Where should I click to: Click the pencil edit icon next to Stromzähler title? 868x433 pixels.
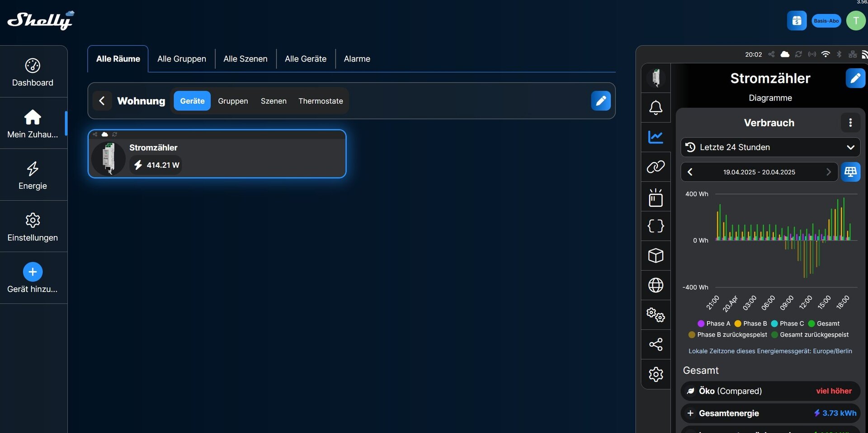(855, 78)
